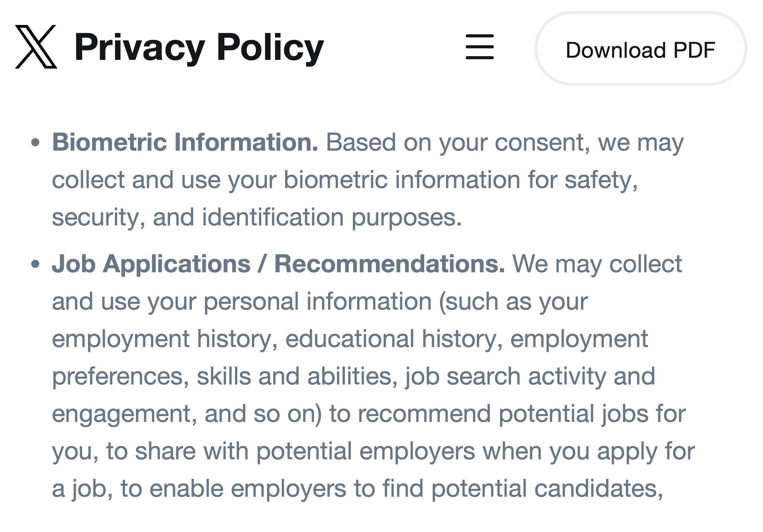Click the X logo icon
The height and width of the screenshot is (532, 763).
click(36, 47)
